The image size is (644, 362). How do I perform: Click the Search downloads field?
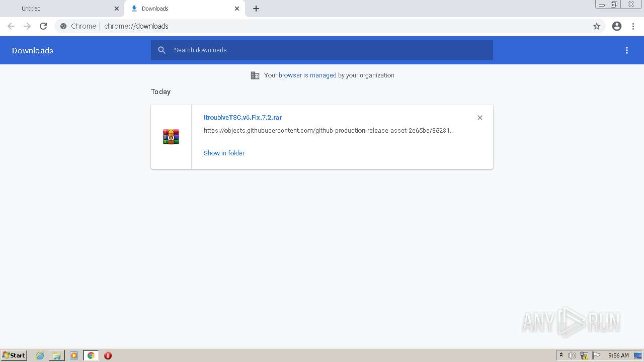coord(322,50)
